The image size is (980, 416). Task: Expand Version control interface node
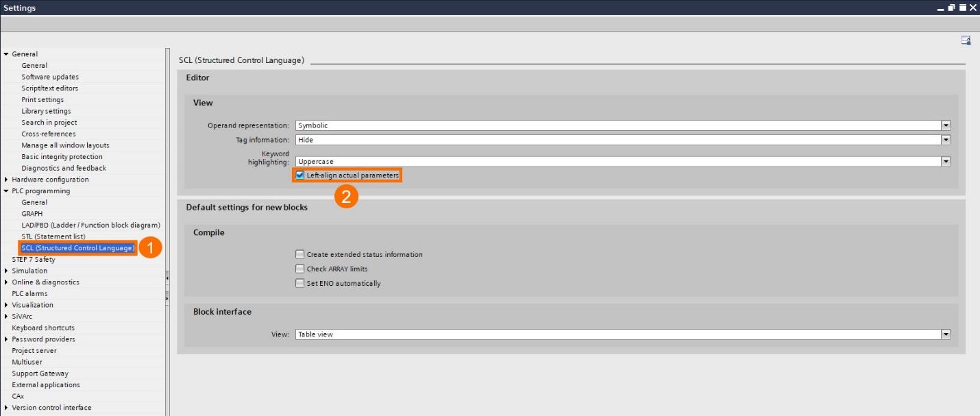pyautogui.click(x=6, y=408)
